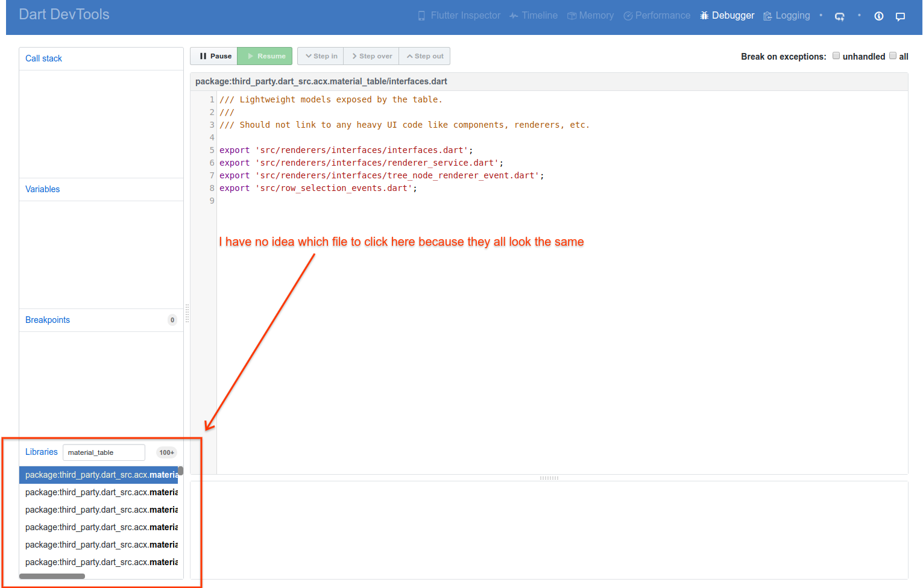Click the libraries list horizontal scrollbar
Screen dimensions: 923x588
click(52, 577)
